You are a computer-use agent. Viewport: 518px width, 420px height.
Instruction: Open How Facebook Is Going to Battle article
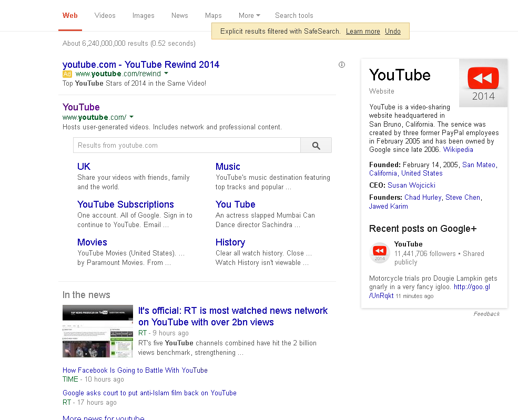pos(135,370)
